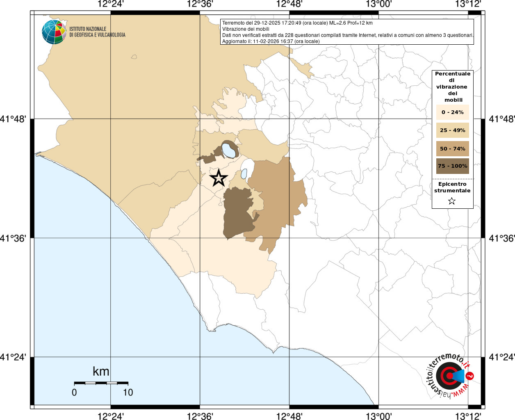Viewport: 515px width, 420px height.
Task: Click the bottom axis label 12°24'
Action: point(111,416)
